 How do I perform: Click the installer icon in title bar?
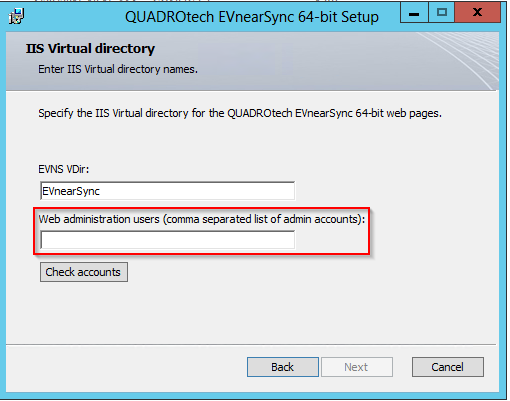tap(16, 16)
